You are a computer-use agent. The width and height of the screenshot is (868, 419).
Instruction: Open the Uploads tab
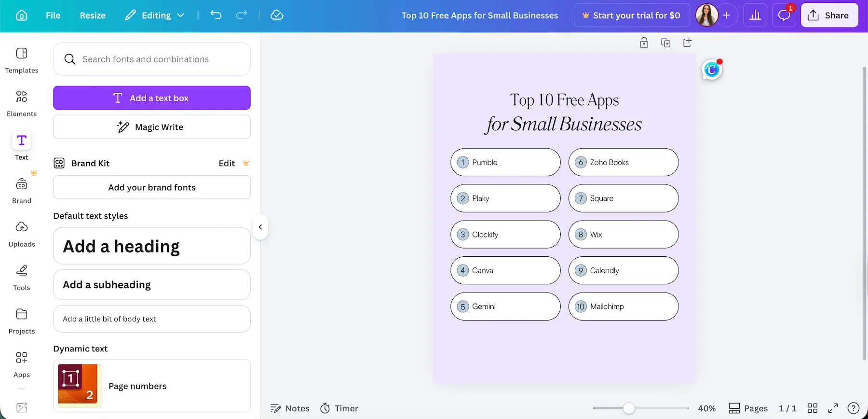[22, 234]
